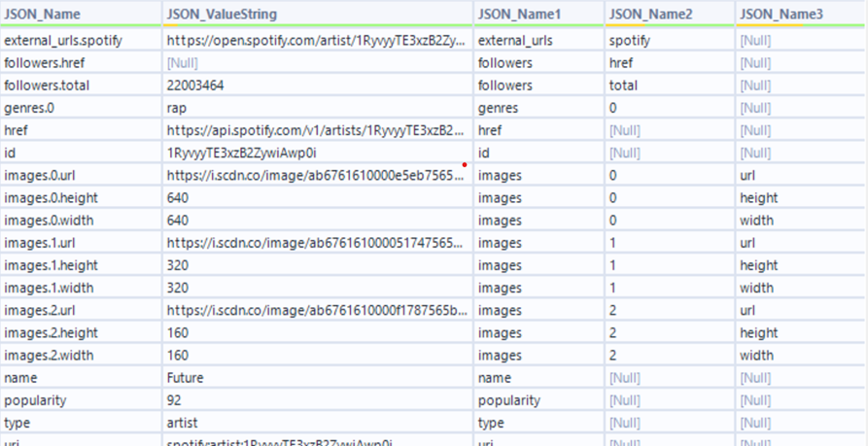Select the type cell in JSON_Name1 column
Screen dimensions: 868x446
(x=538, y=423)
